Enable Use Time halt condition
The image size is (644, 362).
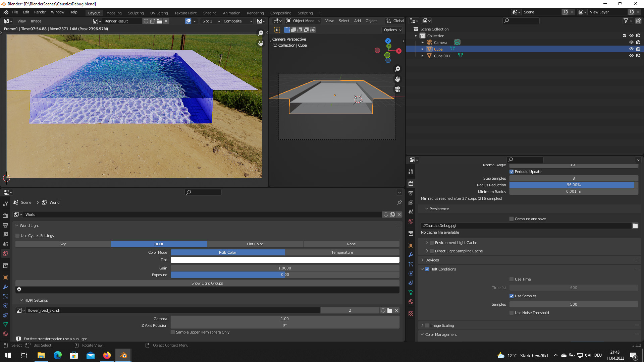click(x=512, y=279)
